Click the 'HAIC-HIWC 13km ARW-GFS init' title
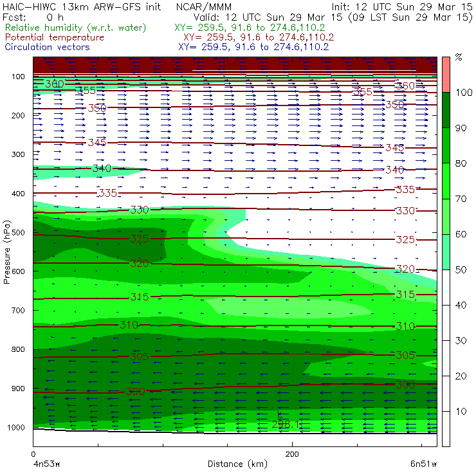The height and width of the screenshot is (476, 476). click(x=81, y=6)
